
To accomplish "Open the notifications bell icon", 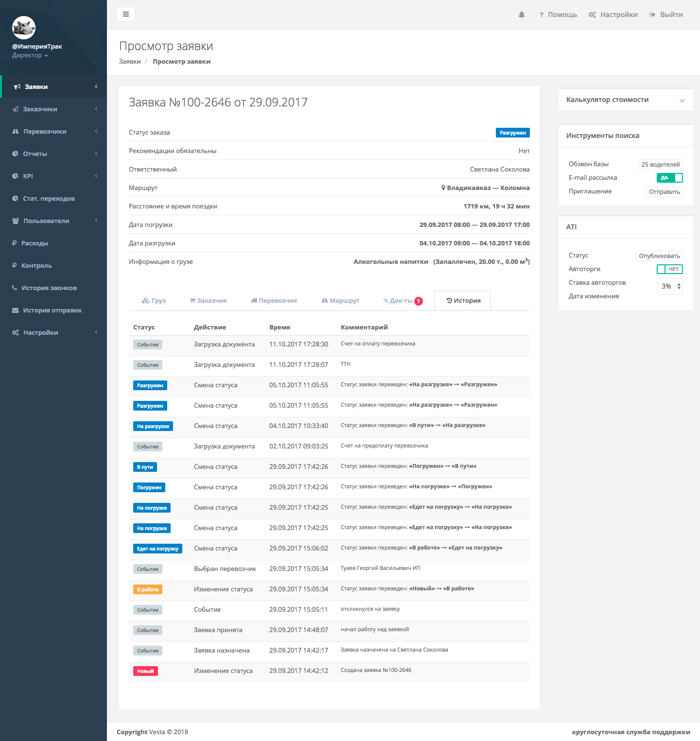I will pos(522,15).
